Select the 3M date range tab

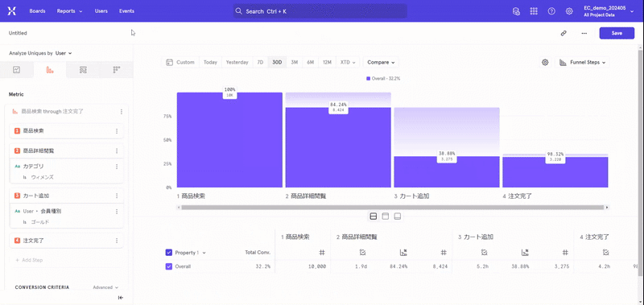[x=295, y=63]
